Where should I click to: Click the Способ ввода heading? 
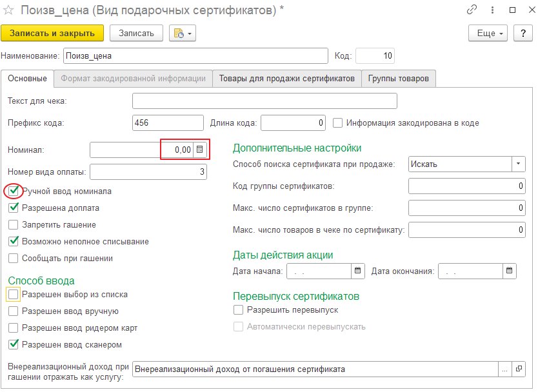click(x=41, y=280)
